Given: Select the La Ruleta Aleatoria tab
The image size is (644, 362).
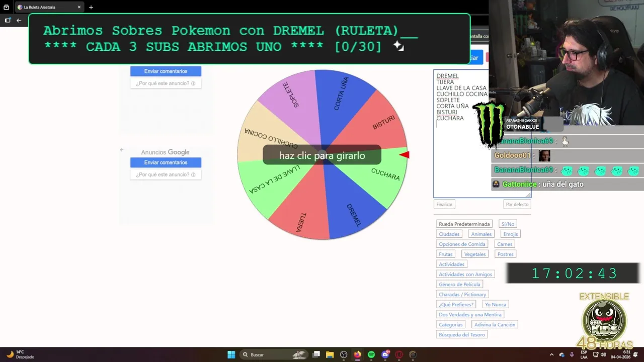Looking at the screenshot, I should [x=49, y=7].
